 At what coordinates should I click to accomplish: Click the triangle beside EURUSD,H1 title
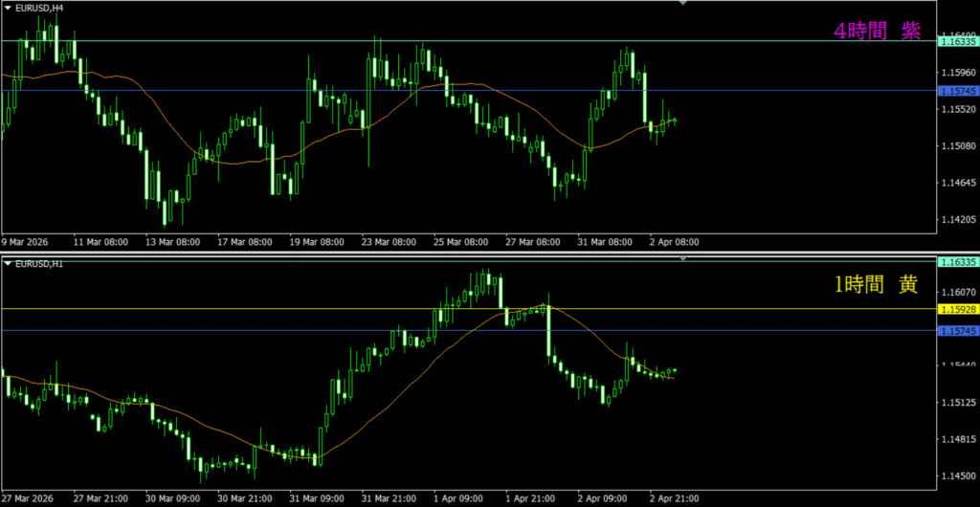click(x=8, y=263)
